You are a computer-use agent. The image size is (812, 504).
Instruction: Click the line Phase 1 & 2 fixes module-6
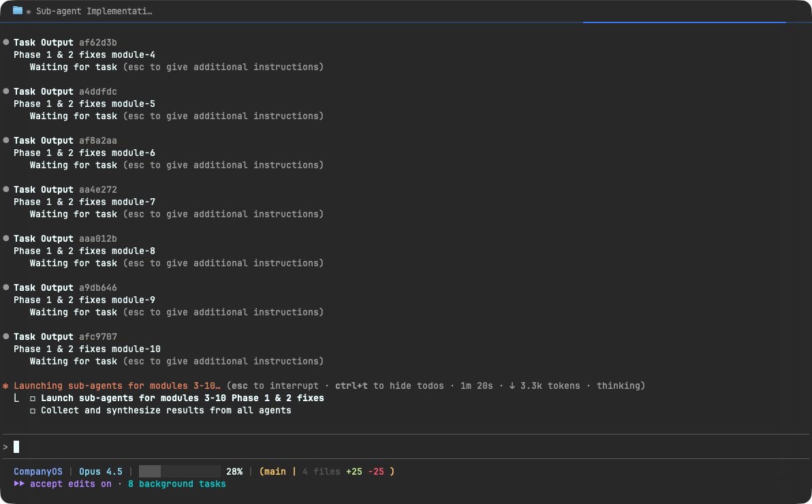(x=84, y=153)
